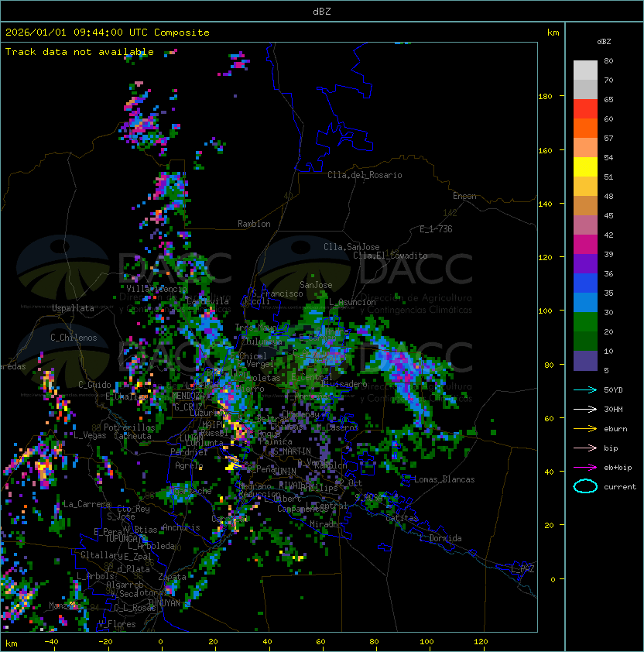Click the 'Uspallata' map label
Image resolution: width=644 pixels, height=652 pixels.
tap(73, 308)
